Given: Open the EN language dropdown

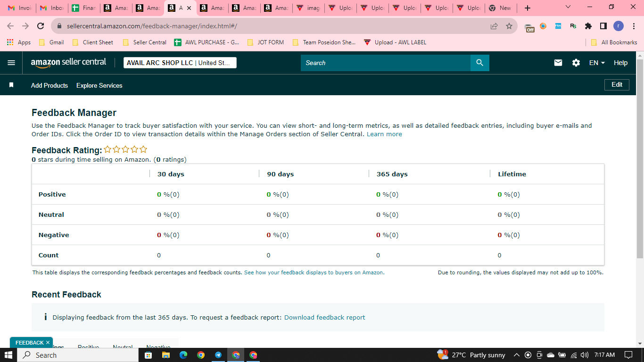Looking at the screenshot, I should [597, 63].
